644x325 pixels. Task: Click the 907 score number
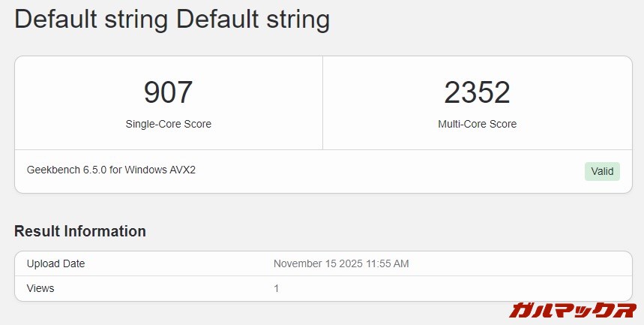pyautogui.click(x=168, y=92)
